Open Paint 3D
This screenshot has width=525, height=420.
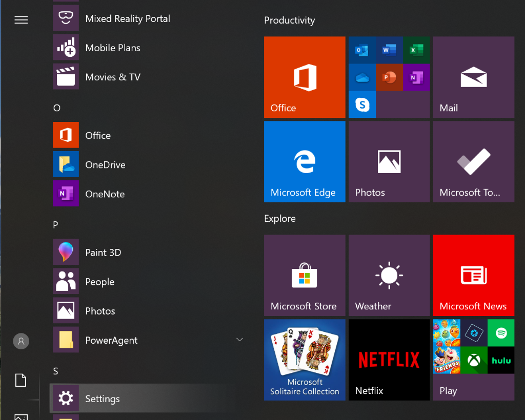click(147, 252)
